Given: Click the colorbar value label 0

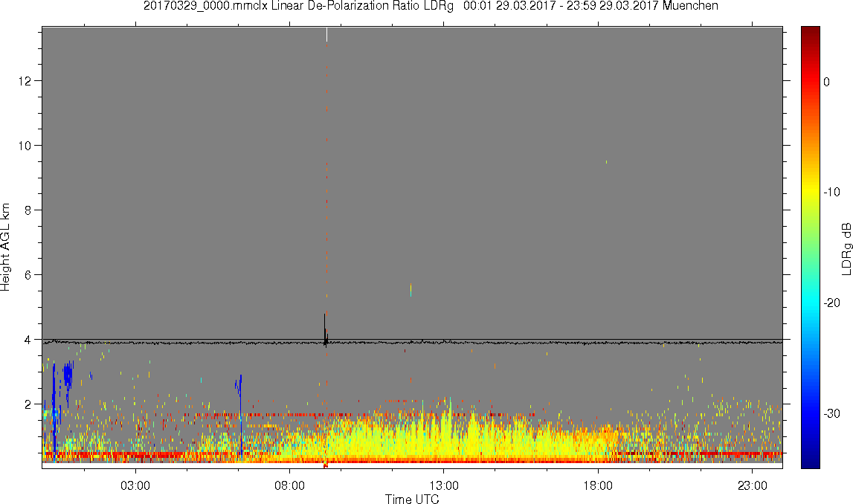Looking at the screenshot, I should (826, 82).
